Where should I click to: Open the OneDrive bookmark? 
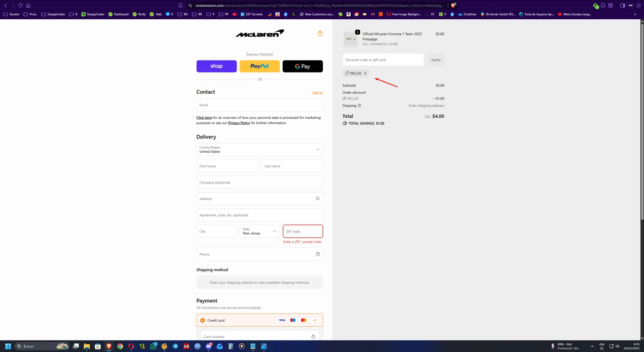pyautogui.click(x=467, y=14)
